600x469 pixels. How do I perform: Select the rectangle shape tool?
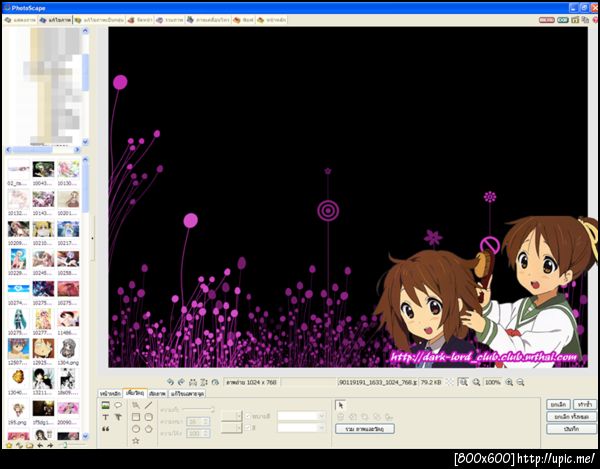click(x=136, y=417)
